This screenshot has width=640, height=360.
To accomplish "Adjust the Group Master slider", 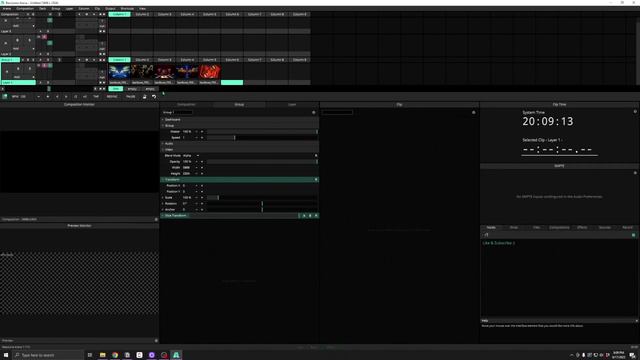I will click(262, 132).
